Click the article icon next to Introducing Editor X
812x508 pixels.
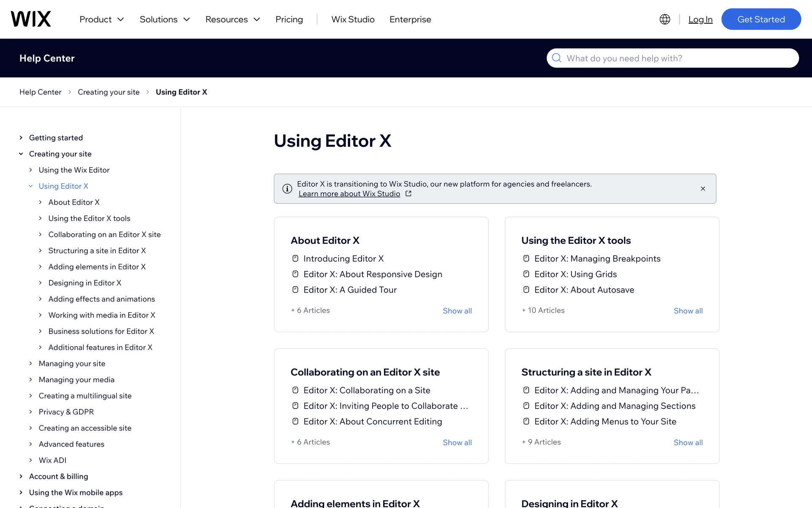coord(295,258)
